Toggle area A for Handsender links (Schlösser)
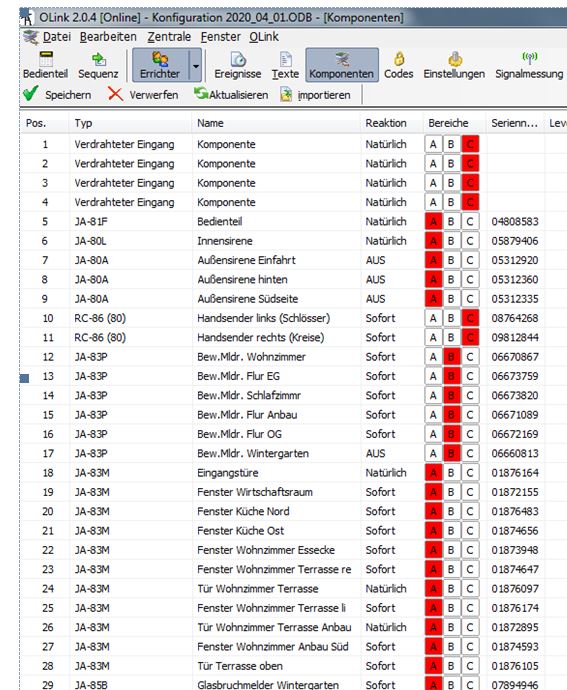This screenshot has width=567, height=690. pos(433,318)
